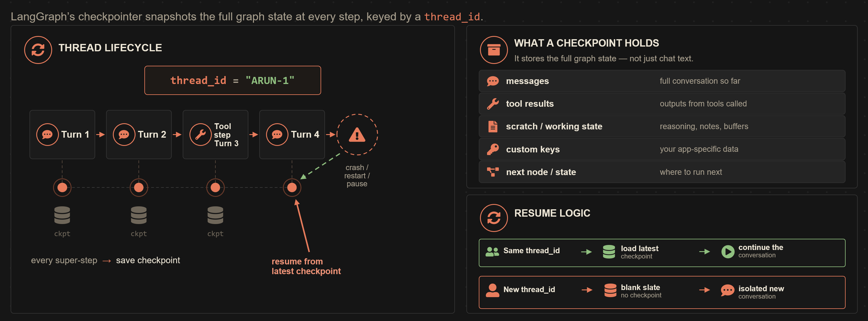Select the checkpoint marker below Turn 3
The height and width of the screenshot is (321, 868).
(x=215, y=187)
